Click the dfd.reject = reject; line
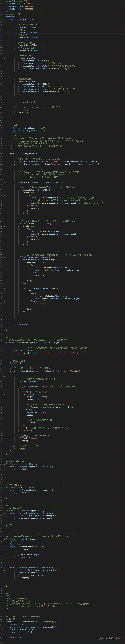This screenshot has height=644, width=125. click(23, 632)
